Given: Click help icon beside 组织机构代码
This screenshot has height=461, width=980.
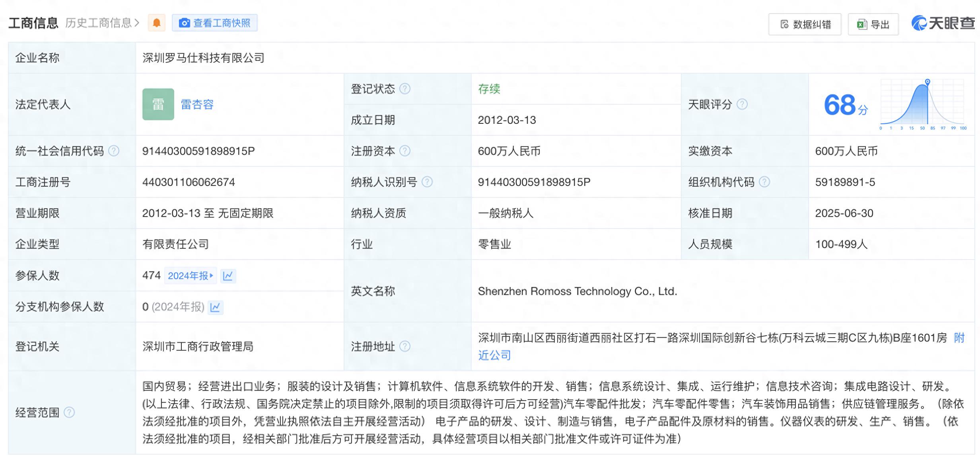Looking at the screenshot, I should [764, 182].
